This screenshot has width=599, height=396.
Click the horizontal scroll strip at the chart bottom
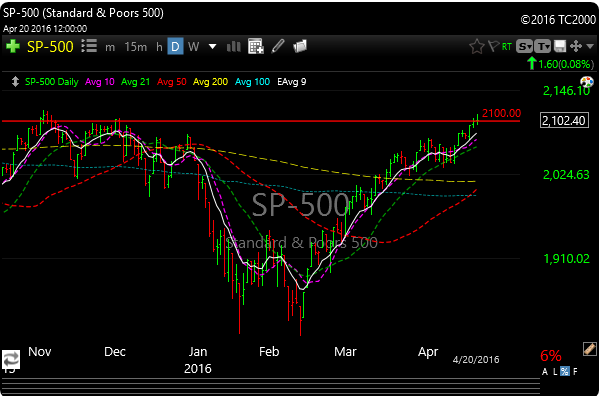coord(271,386)
